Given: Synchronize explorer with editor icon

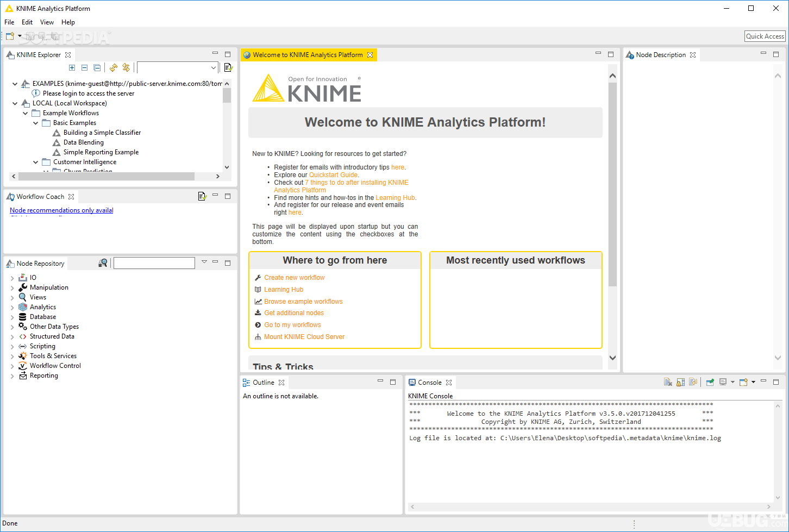Looking at the screenshot, I should (126, 67).
